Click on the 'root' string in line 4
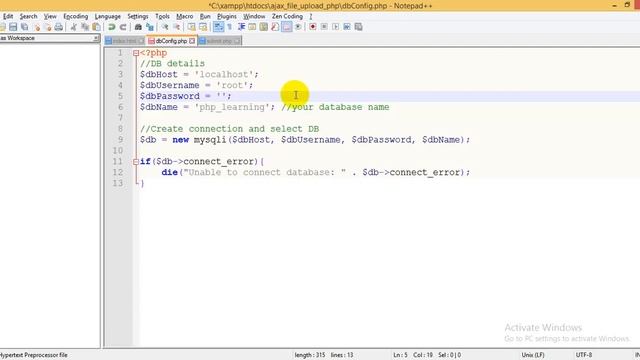 231,85
